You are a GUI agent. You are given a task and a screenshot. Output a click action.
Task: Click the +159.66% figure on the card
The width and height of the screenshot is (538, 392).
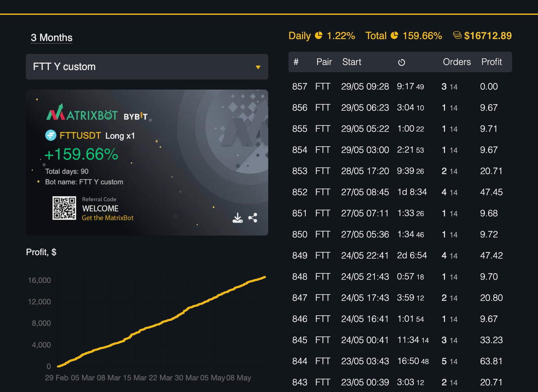pos(81,155)
